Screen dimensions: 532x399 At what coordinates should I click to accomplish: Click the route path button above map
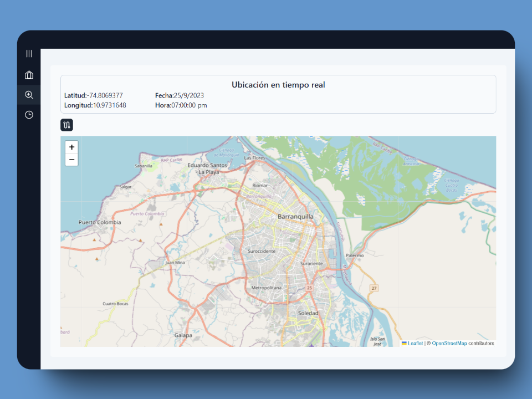(x=66, y=125)
